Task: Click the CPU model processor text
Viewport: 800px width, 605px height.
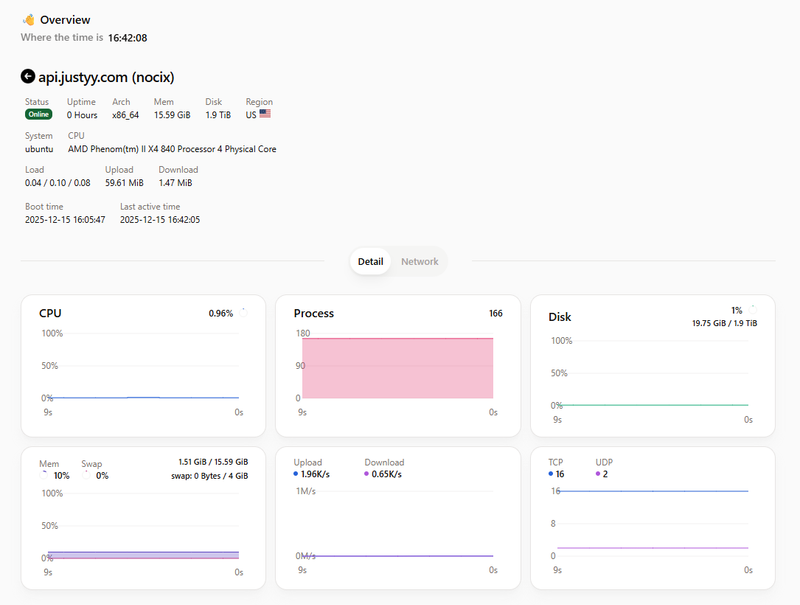Action: [172, 149]
